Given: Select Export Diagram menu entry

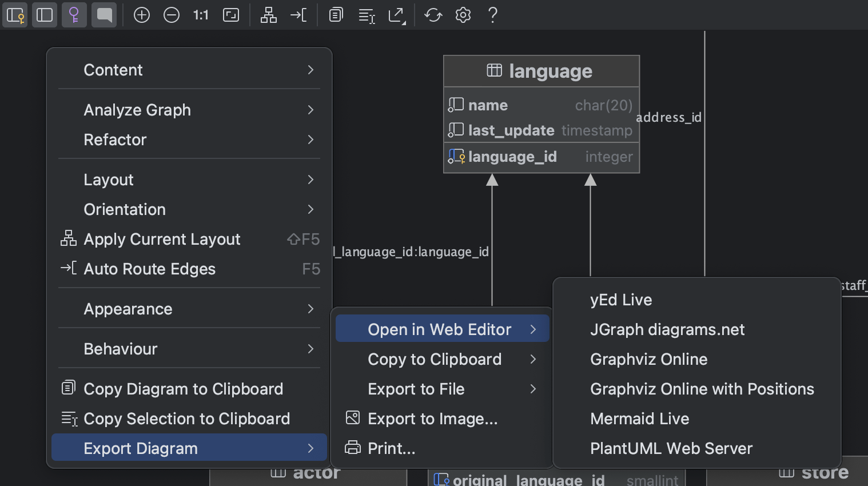Looking at the screenshot, I should [x=141, y=448].
